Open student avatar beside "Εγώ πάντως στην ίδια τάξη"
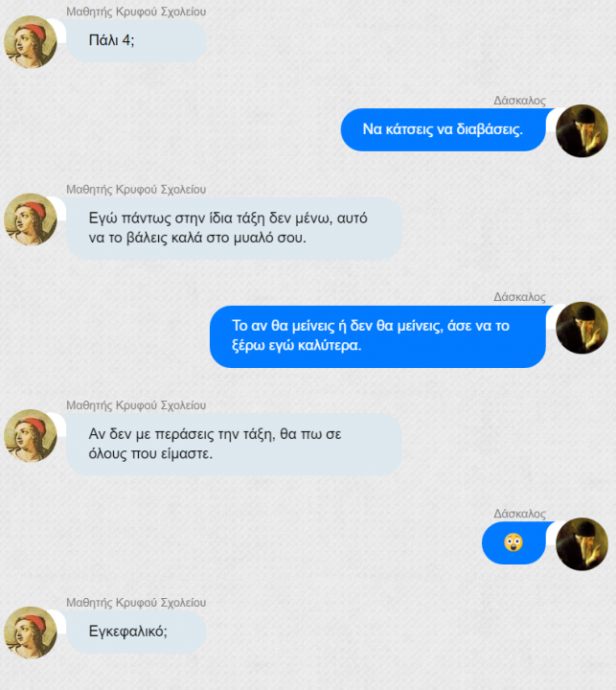Viewport: 616px width, 690px height. tap(31, 219)
